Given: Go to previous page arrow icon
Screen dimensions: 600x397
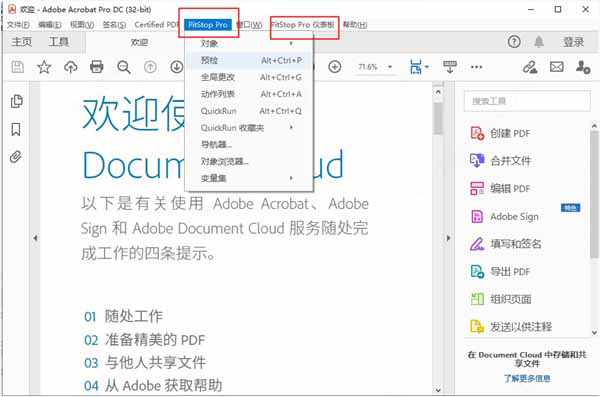Looking at the screenshot, I should tap(150, 67).
